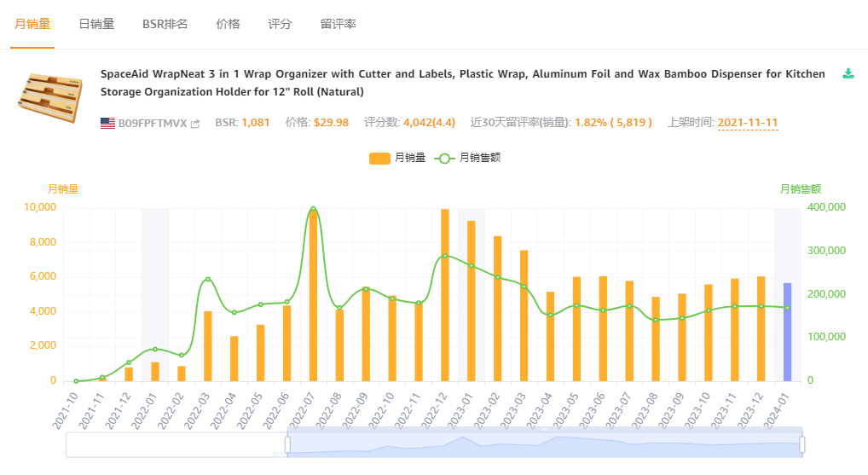Switch to the 月销量 tab

(x=32, y=24)
